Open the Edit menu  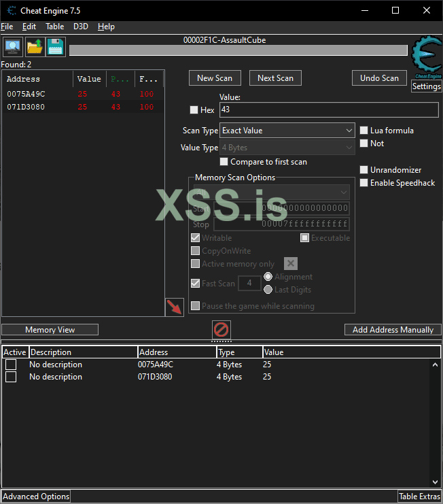(x=29, y=27)
